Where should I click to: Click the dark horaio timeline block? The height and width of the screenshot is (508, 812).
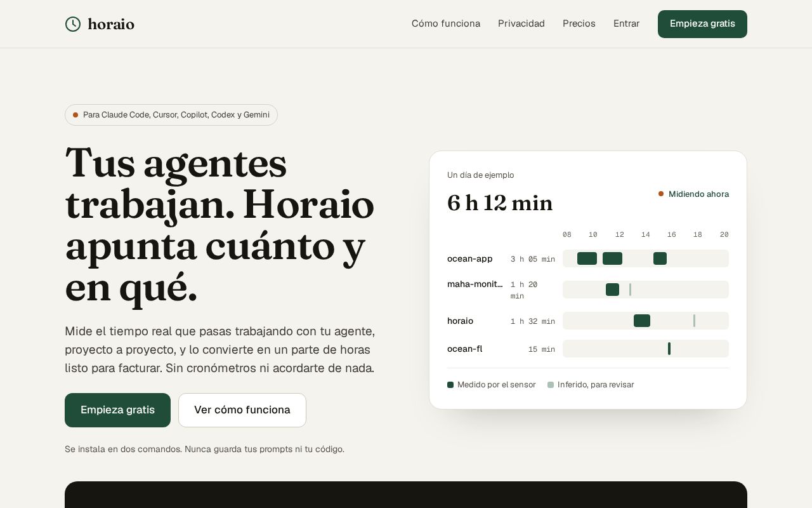pyautogui.click(x=642, y=321)
